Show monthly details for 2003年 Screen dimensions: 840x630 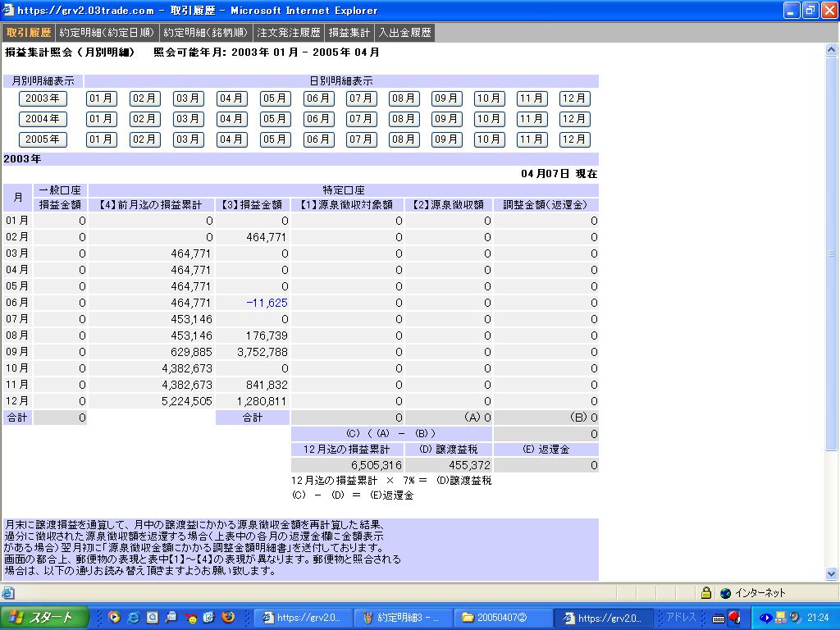[x=43, y=98]
